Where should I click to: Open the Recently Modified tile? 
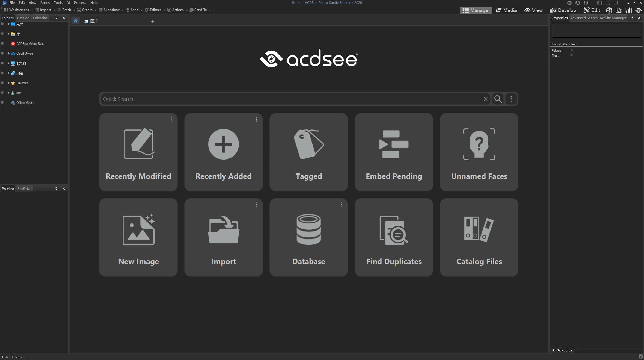pyautogui.click(x=138, y=152)
